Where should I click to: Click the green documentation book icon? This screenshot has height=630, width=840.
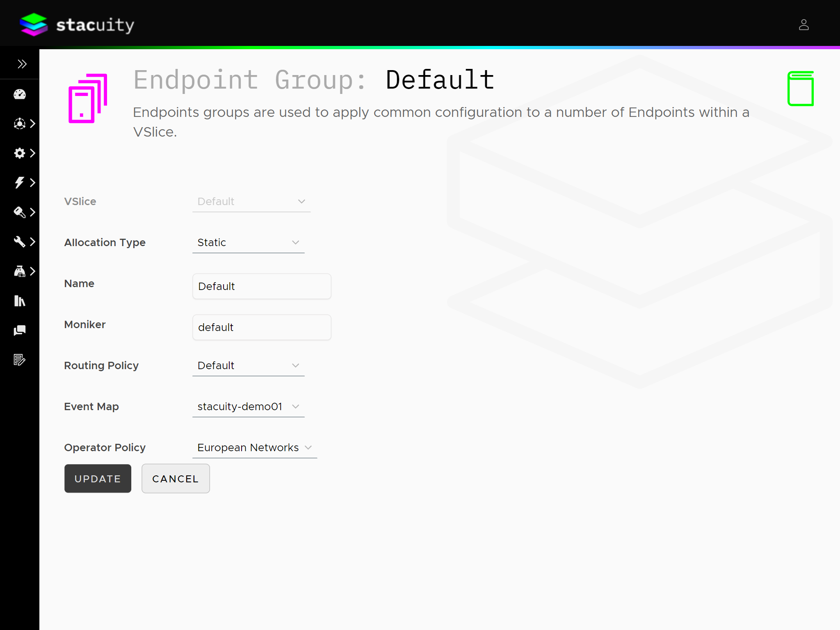[800, 89]
